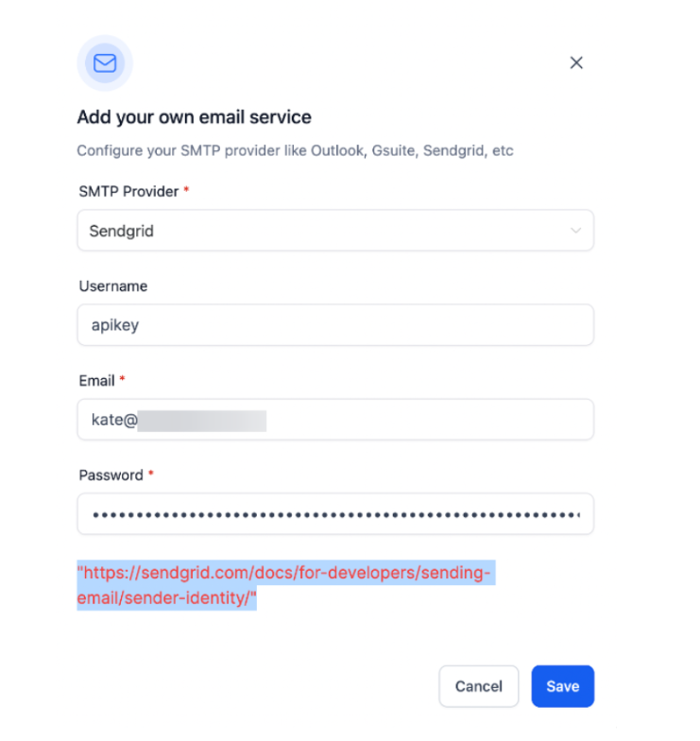Click the blurred email domain text
This screenshot has height=741, width=700.
point(202,420)
